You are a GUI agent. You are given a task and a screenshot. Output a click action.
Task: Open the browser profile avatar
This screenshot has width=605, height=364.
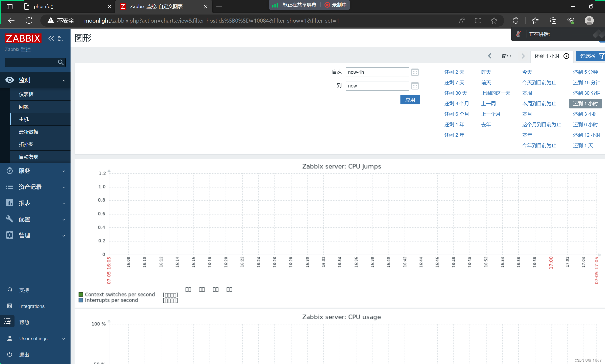pos(589,21)
